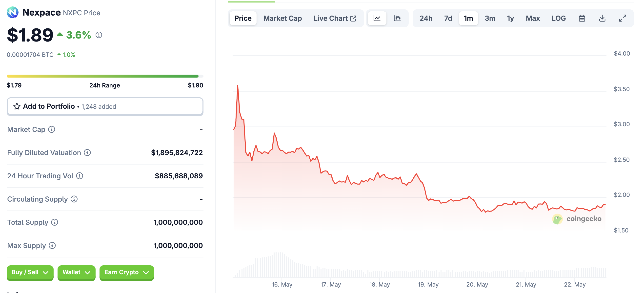Click info icon next to Total Supply
The height and width of the screenshot is (293, 644).
pos(55,222)
